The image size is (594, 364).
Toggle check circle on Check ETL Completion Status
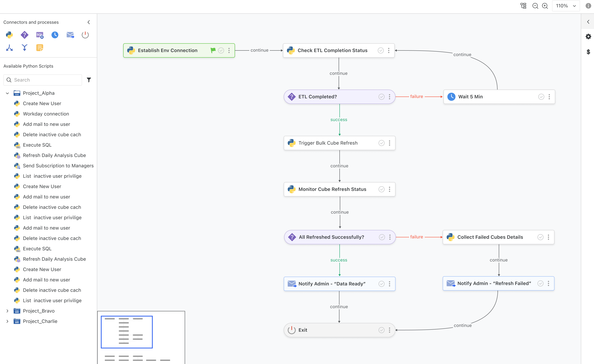[x=381, y=50]
